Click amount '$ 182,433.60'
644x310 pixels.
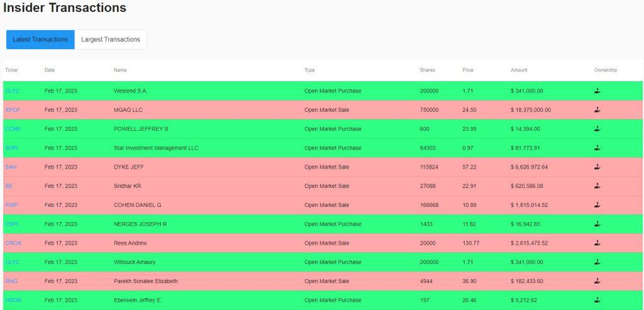pyautogui.click(x=526, y=281)
